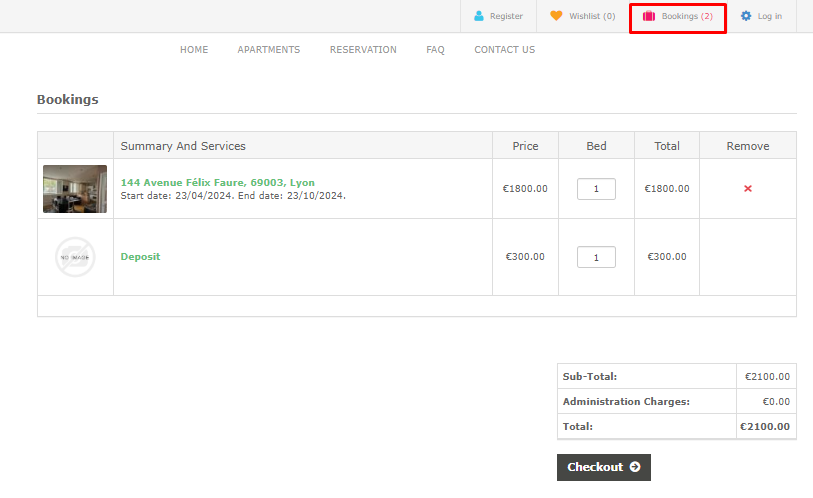Image resolution: width=813 pixels, height=498 pixels.
Task: Click the orange Wishlist heart icon
Action: tap(556, 16)
